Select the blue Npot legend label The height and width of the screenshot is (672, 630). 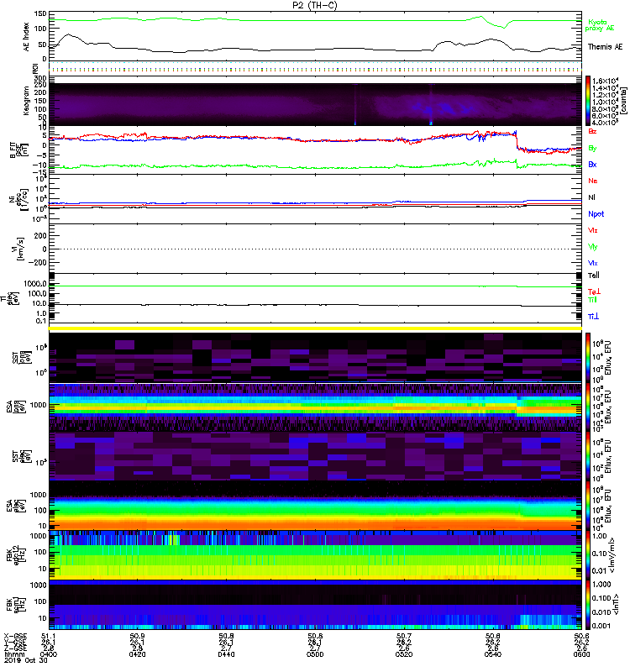point(596,214)
